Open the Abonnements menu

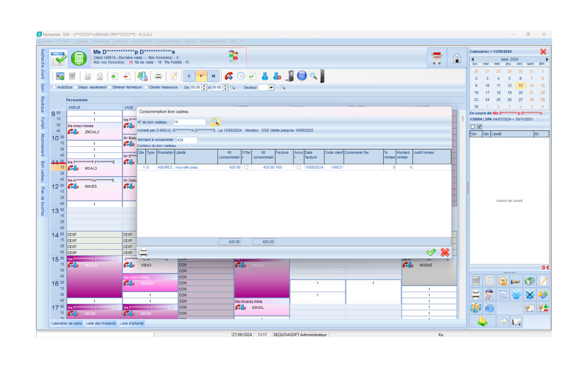pos(212,42)
